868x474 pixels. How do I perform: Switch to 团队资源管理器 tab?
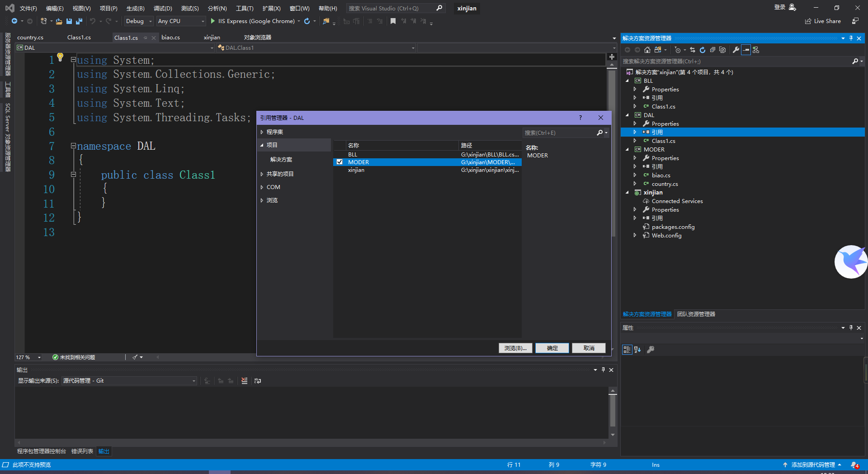[x=696, y=314]
